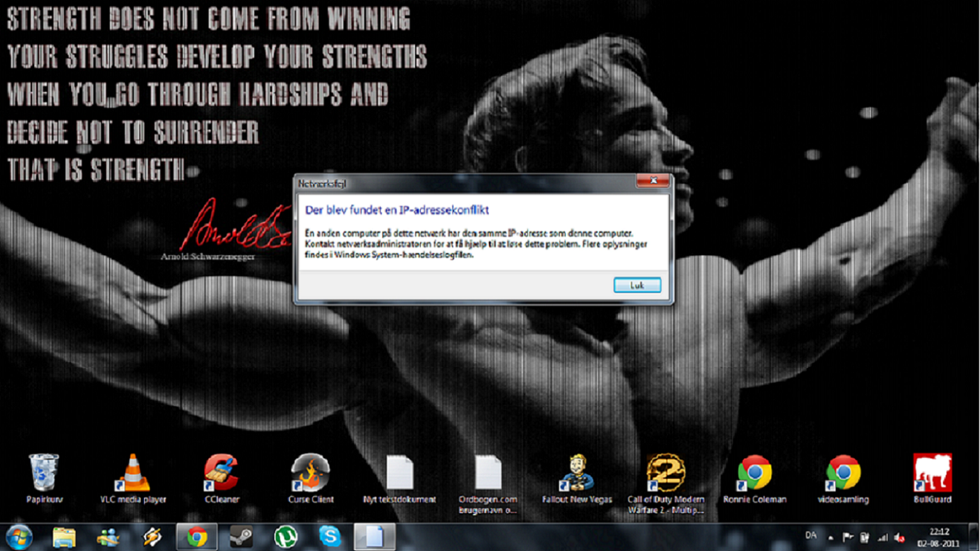Select the BullGuard desktop icon
This screenshot has height=551, width=980.
point(932,479)
